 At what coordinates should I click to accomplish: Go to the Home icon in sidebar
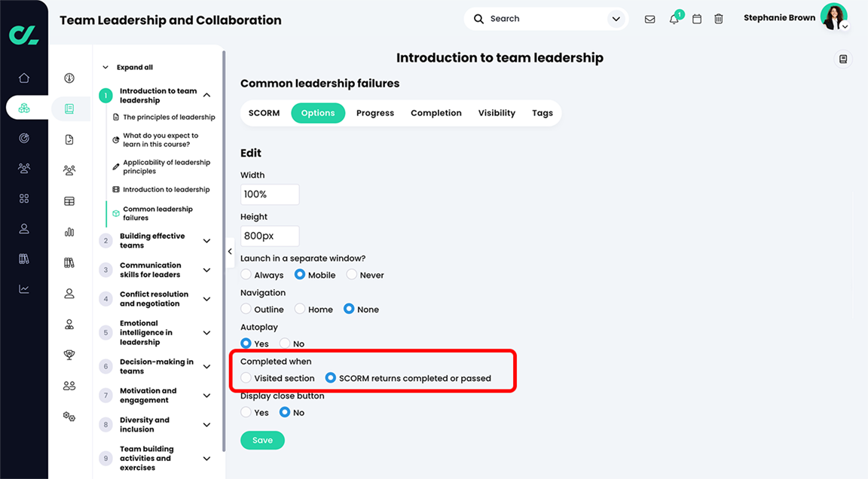[x=24, y=78]
